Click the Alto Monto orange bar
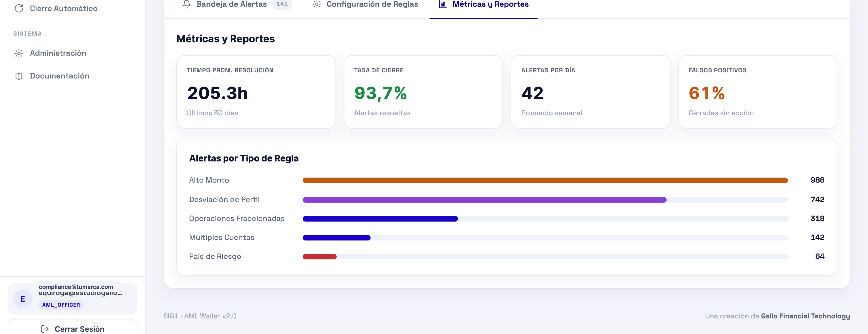Image resolution: width=868 pixels, height=334 pixels. pos(545,180)
